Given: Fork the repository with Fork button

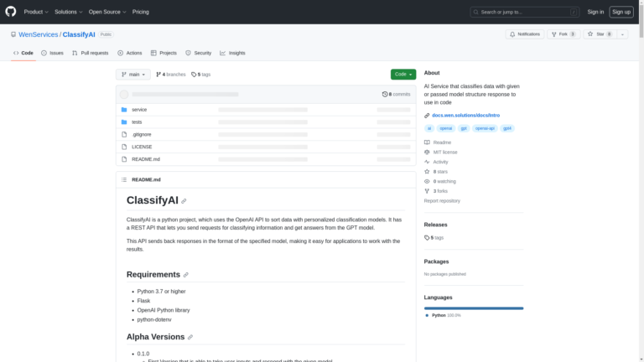Looking at the screenshot, I should pyautogui.click(x=563, y=34).
